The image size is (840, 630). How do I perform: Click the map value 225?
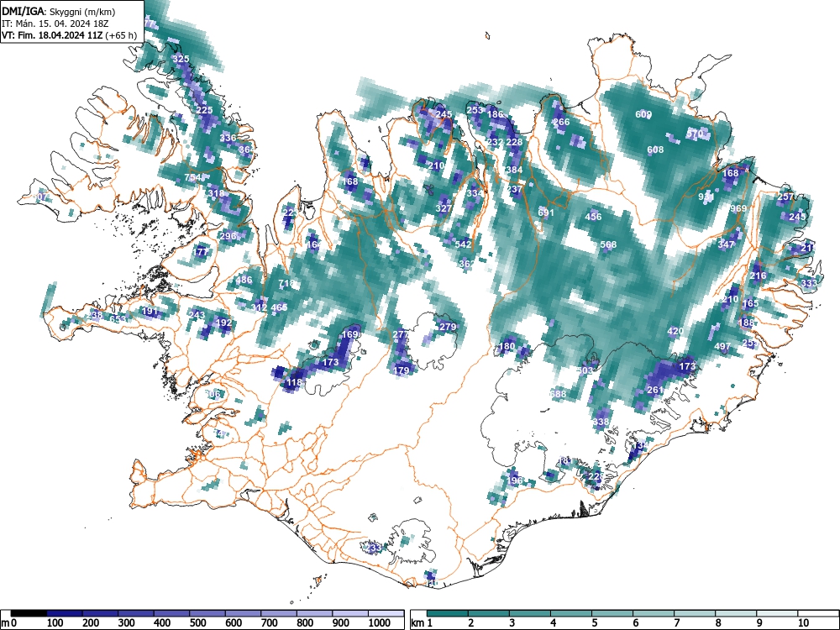pyautogui.click(x=204, y=110)
